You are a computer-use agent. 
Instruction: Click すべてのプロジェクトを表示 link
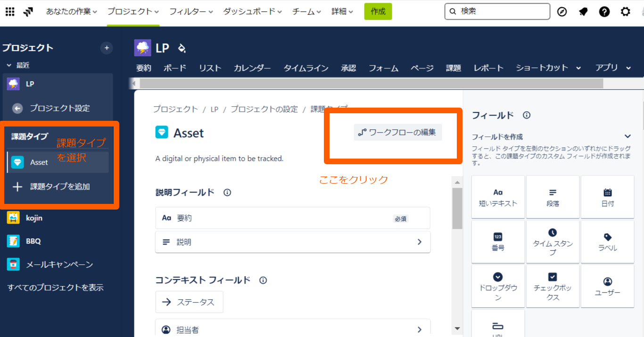coord(56,287)
